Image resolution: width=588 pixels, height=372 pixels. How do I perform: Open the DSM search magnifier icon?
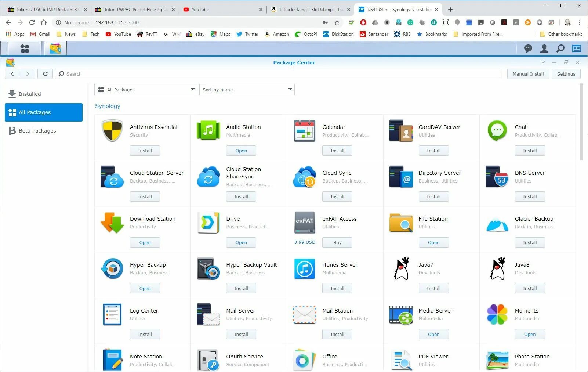[560, 48]
